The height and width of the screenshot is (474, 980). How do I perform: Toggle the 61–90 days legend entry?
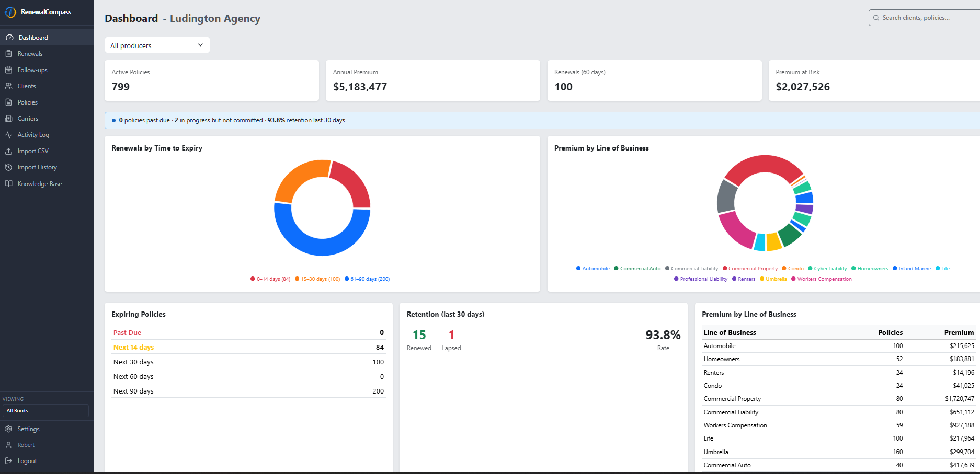(x=367, y=279)
